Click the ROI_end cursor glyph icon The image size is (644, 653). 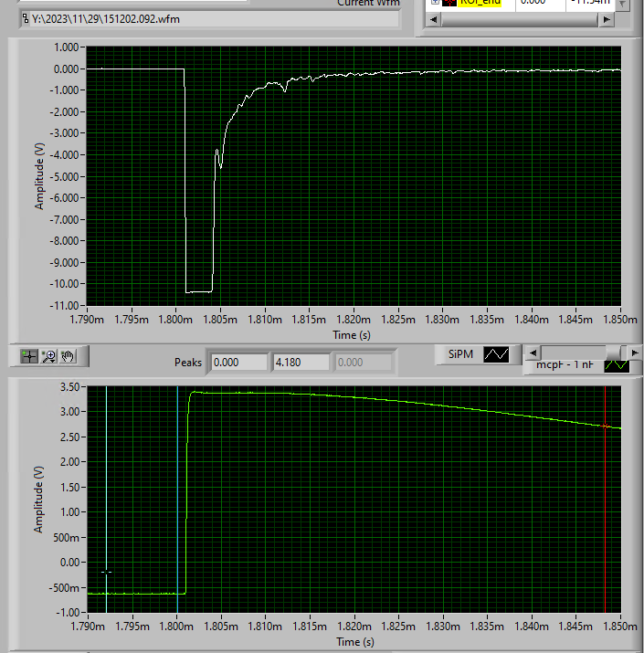coord(449,3)
